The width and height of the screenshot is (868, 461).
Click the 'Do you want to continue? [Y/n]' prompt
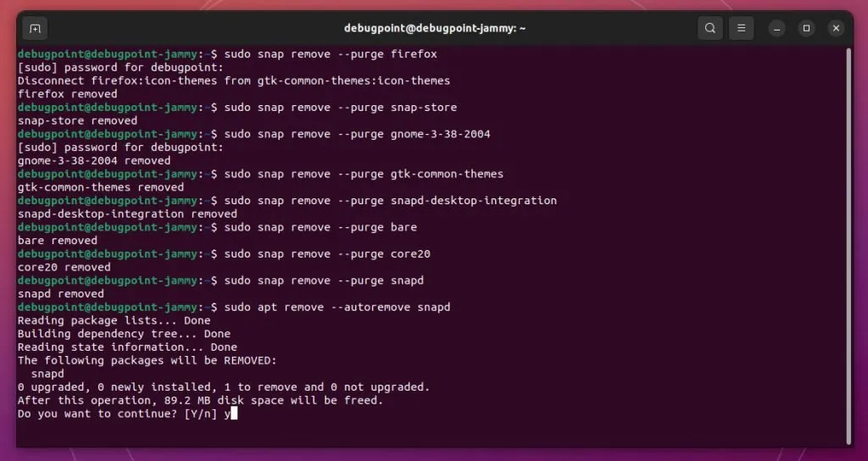pyautogui.click(x=117, y=414)
